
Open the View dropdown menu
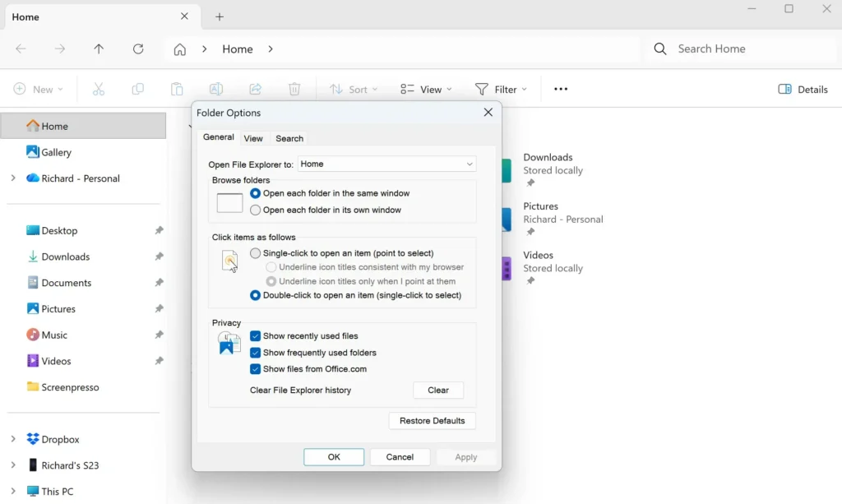[427, 89]
